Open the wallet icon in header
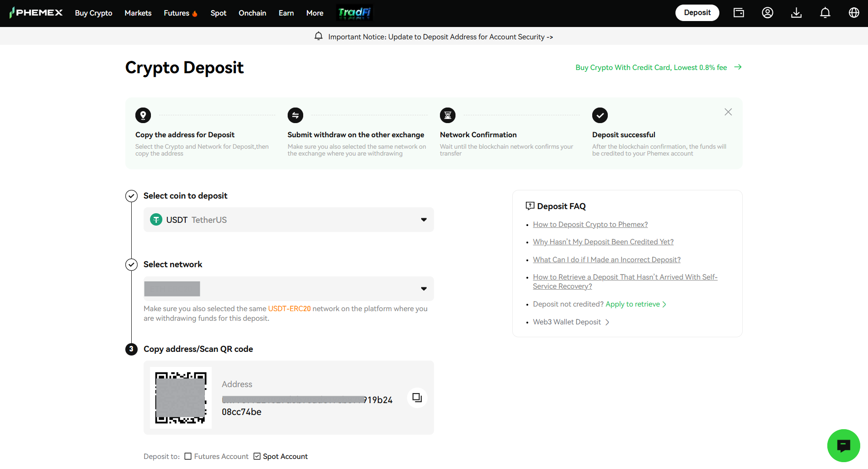 click(x=739, y=13)
